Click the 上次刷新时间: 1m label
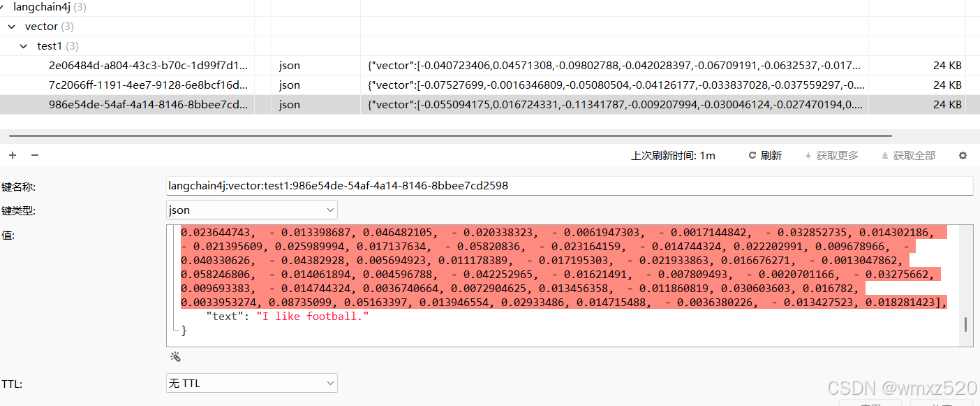The height and width of the screenshot is (406, 980). point(673,155)
